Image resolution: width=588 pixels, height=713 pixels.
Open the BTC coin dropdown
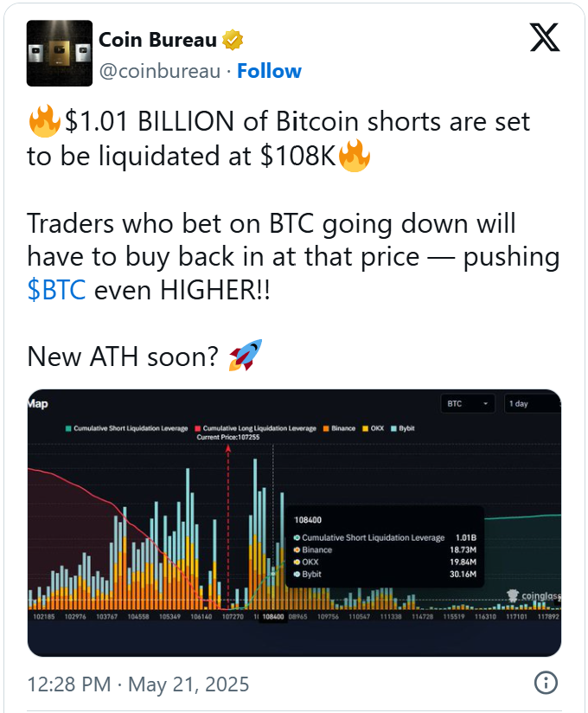(467, 404)
